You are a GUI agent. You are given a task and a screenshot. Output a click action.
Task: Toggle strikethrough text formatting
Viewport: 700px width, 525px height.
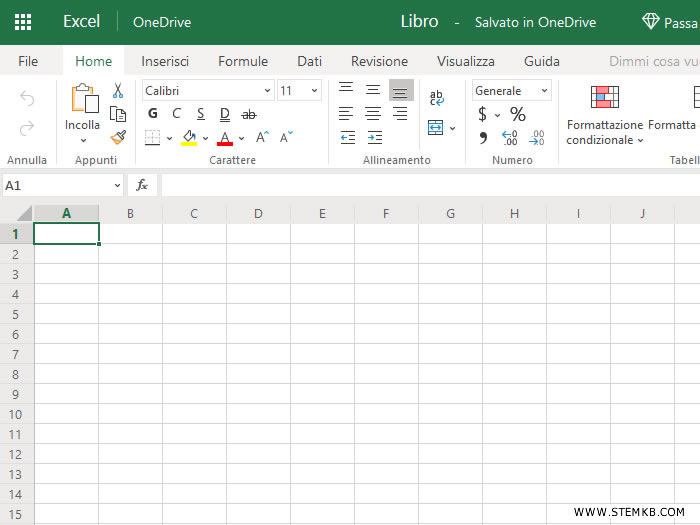point(249,114)
